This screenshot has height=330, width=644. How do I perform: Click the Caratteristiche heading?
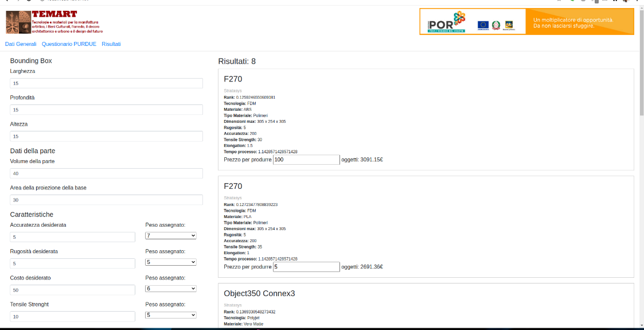pyautogui.click(x=32, y=214)
